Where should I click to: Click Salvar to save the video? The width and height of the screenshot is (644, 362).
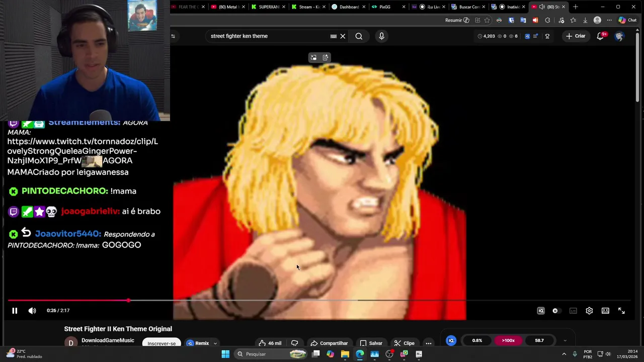(x=371, y=343)
